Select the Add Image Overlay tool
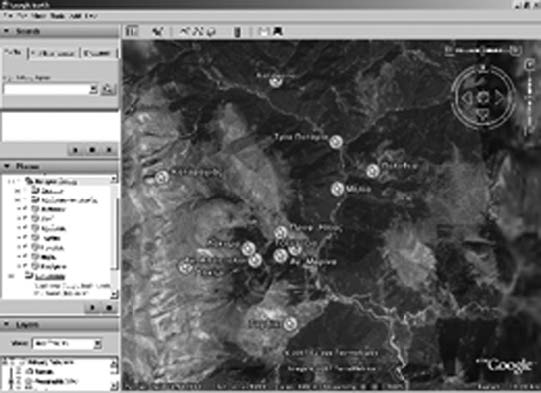The height and width of the screenshot is (393, 541). coord(211,31)
